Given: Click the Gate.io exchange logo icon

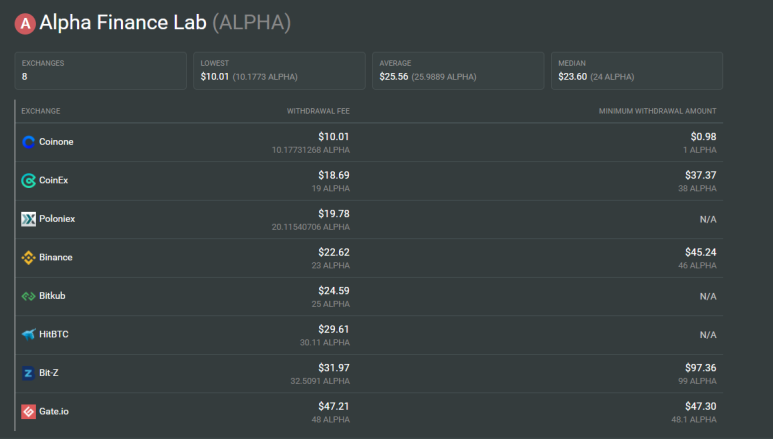Looking at the screenshot, I should 29,411.
